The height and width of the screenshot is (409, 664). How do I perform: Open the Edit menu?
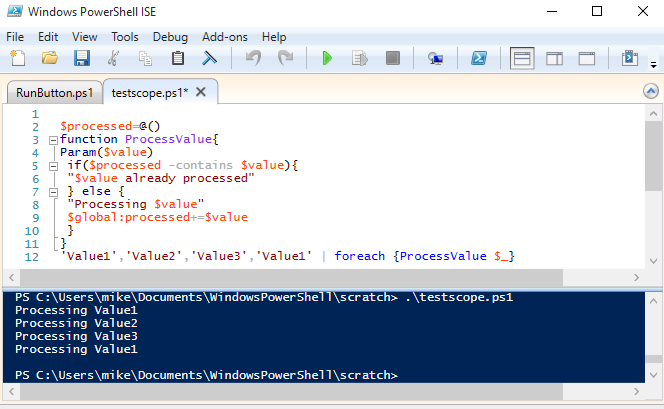pos(48,37)
